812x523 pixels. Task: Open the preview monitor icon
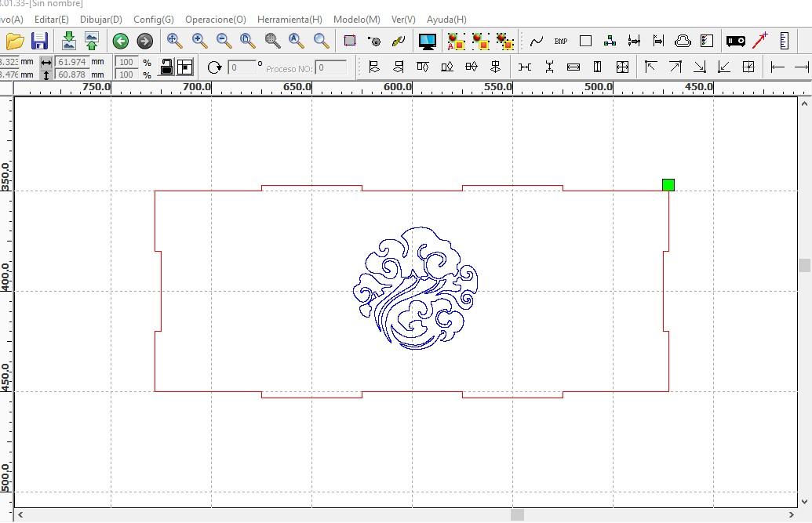[x=428, y=41]
